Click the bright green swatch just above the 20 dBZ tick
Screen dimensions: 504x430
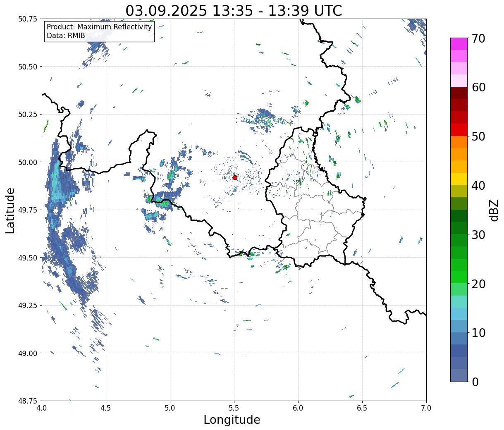(459, 277)
